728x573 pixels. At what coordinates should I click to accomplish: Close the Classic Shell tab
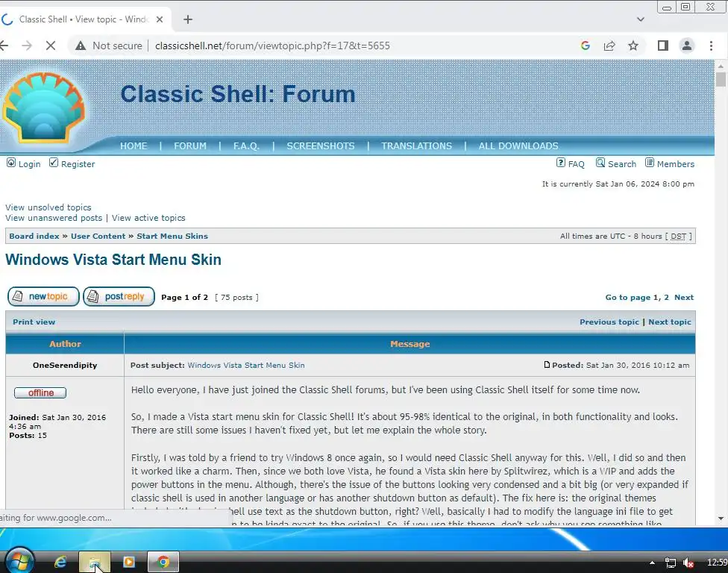(160, 19)
